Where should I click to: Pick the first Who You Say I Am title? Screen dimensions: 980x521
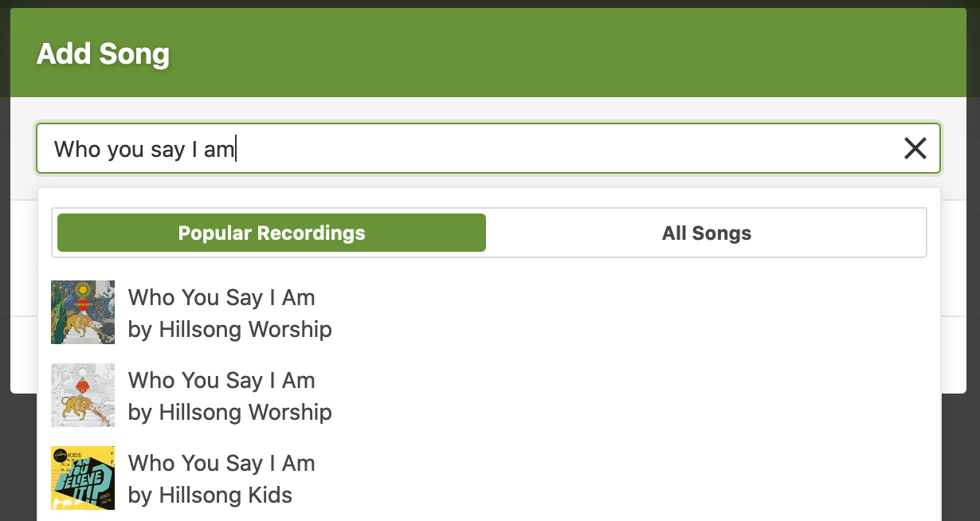click(x=221, y=297)
